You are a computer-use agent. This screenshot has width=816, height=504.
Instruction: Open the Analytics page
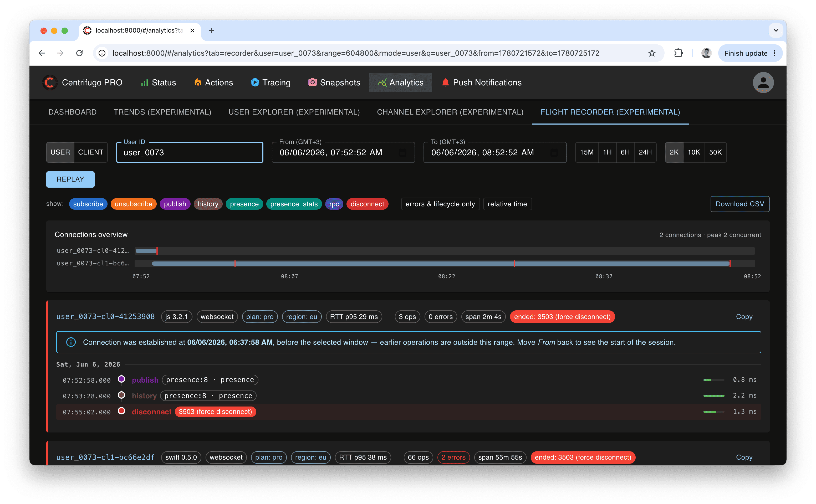click(400, 82)
